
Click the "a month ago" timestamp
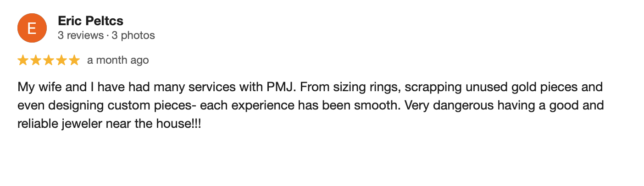[118, 60]
